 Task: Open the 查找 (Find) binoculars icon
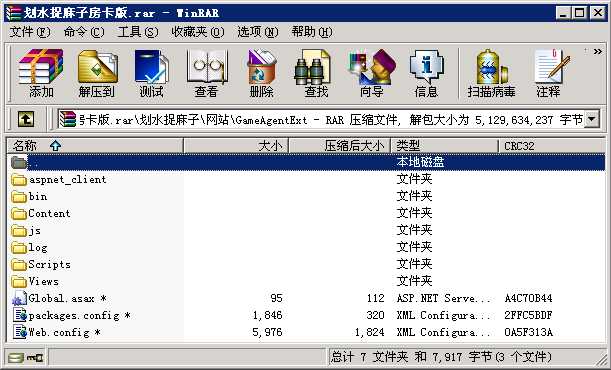[x=316, y=73]
